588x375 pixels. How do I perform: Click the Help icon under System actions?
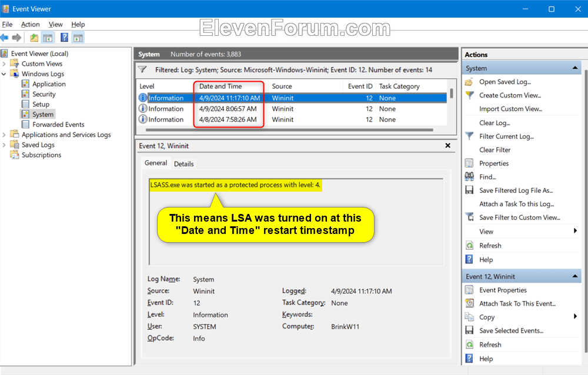[469, 259]
